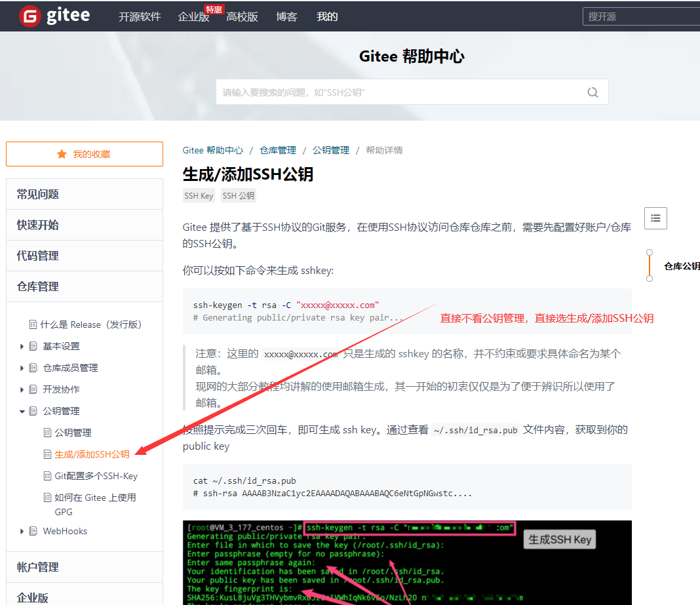Click document icon beside 仓库成员管理
The height and width of the screenshot is (605, 700).
click(33, 368)
